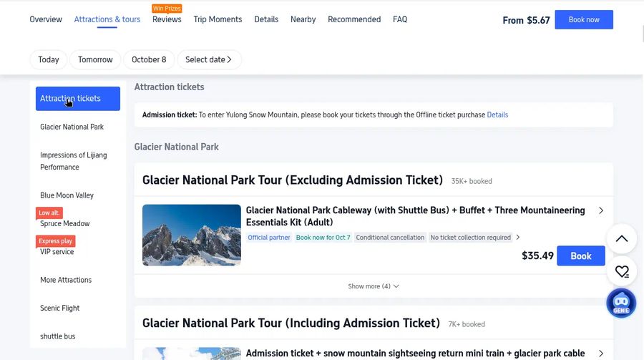
Task: Select Attraction tickets in the sidebar
Action: coord(78,99)
